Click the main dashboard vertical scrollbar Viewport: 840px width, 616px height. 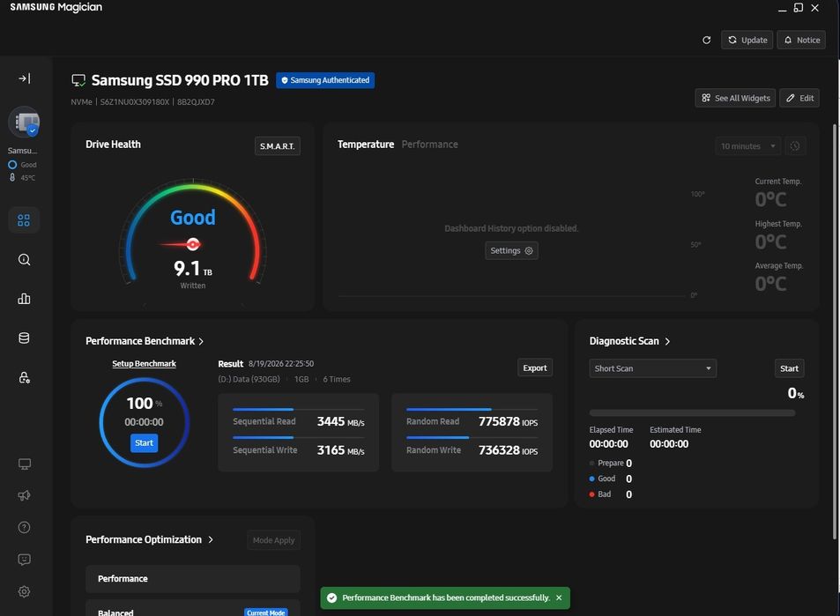click(x=834, y=332)
